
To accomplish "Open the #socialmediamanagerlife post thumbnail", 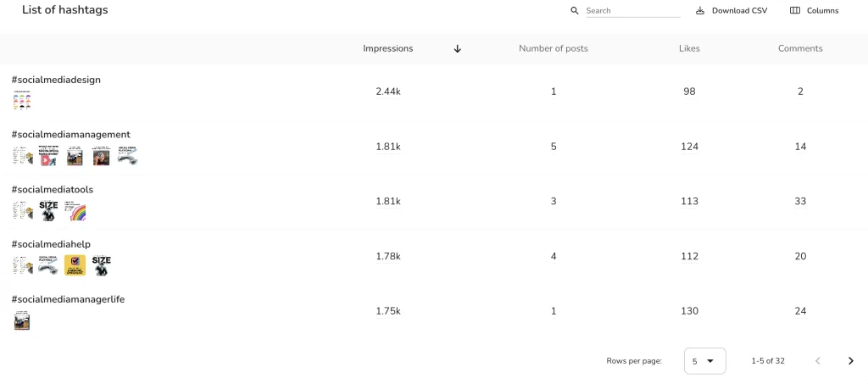I will (x=21, y=320).
